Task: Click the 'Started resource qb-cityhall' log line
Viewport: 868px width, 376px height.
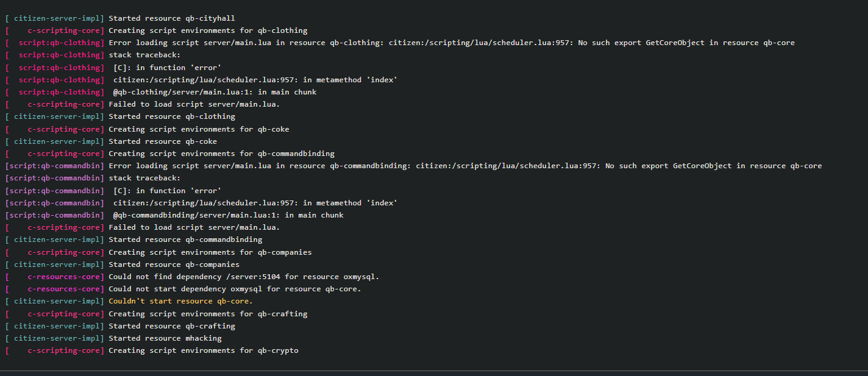Action: (x=120, y=18)
